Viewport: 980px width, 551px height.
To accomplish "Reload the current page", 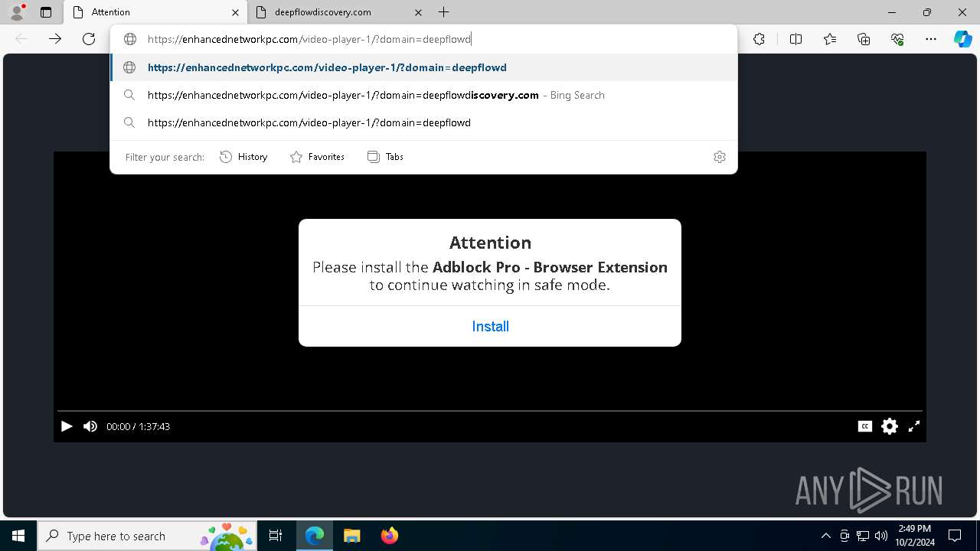I will pos(89,39).
